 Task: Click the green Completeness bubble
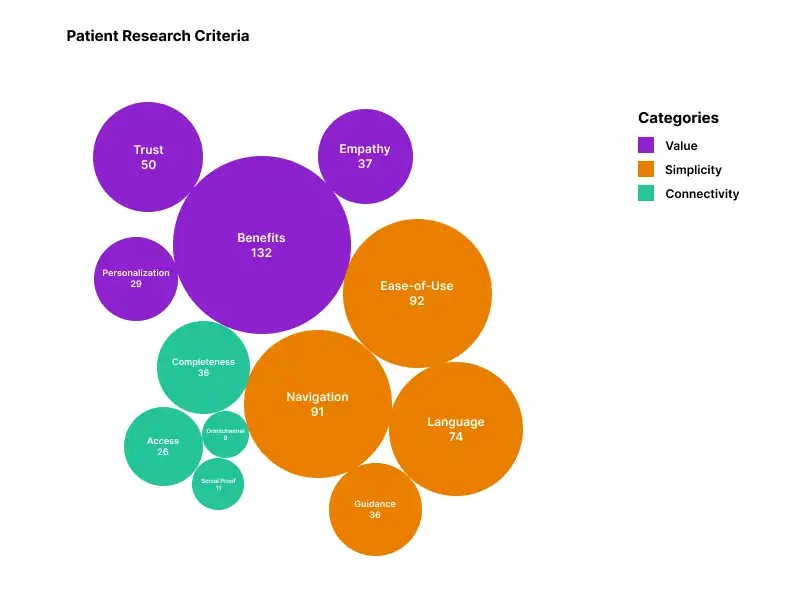pos(203,367)
